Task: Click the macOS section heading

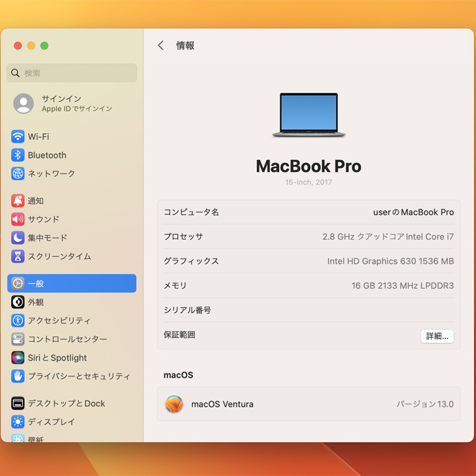Action: click(x=178, y=375)
